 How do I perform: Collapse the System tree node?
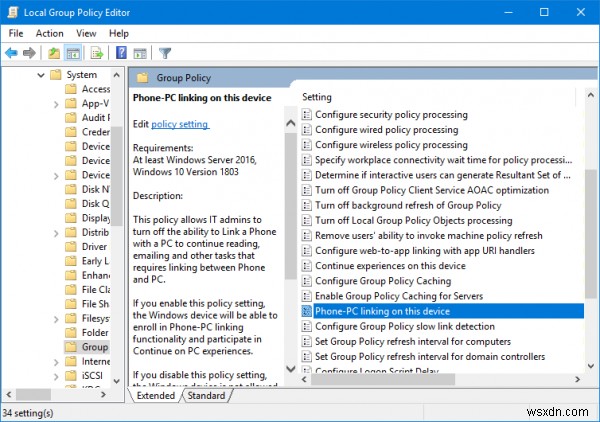(41, 75)
